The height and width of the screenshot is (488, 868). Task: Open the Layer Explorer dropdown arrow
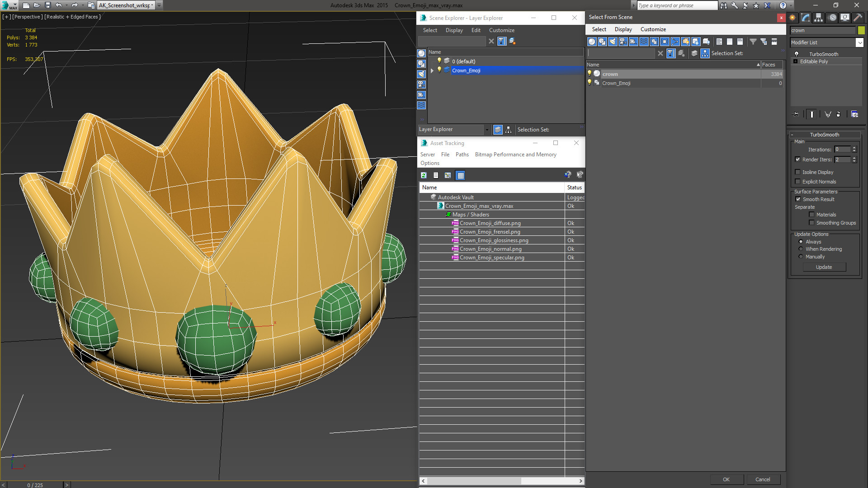[x=487, y=130]
